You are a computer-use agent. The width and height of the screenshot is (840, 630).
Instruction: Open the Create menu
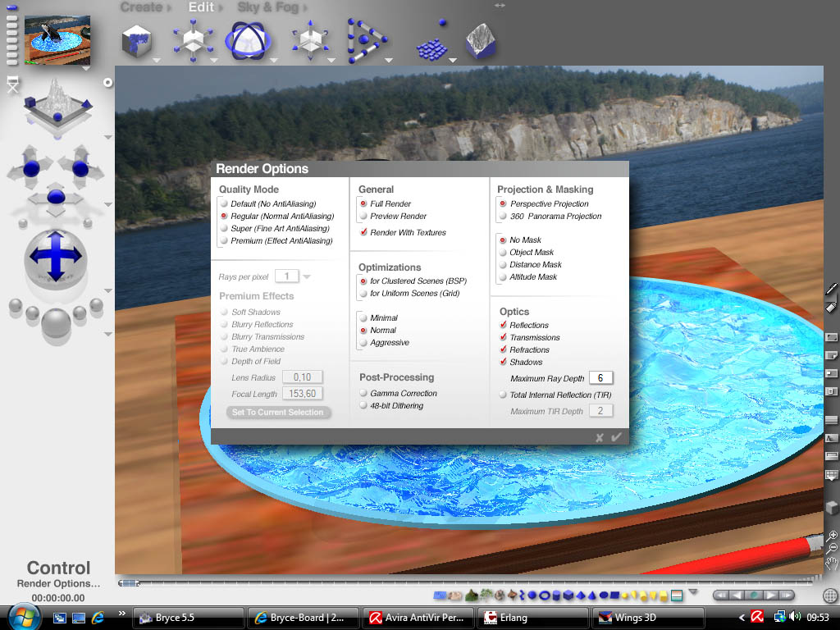[141, 7]
